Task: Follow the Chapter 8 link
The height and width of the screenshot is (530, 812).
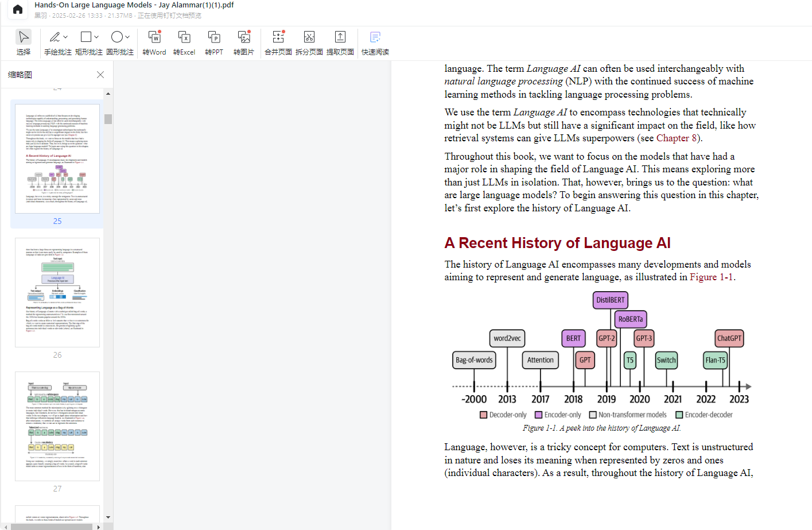Action: (x=676, y=138)
